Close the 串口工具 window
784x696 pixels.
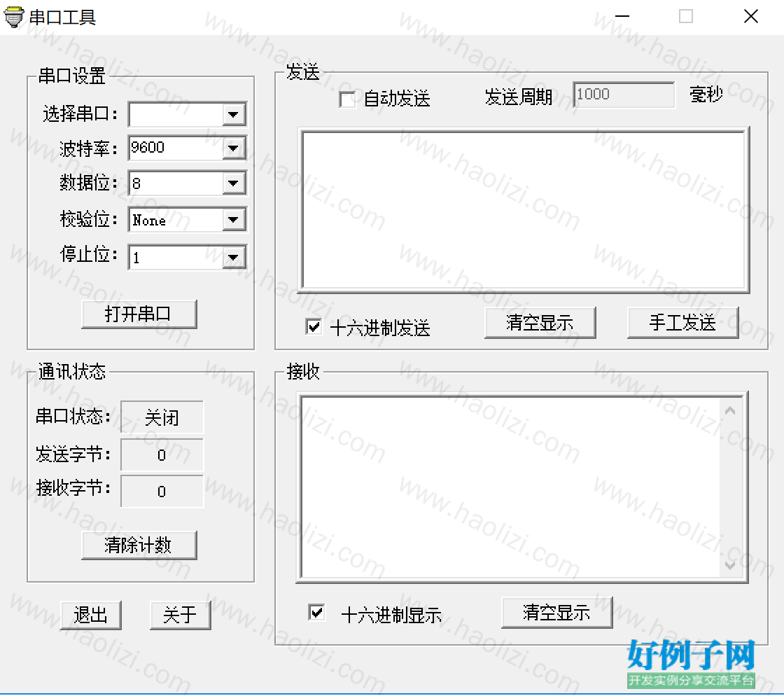tap(751, 17)
